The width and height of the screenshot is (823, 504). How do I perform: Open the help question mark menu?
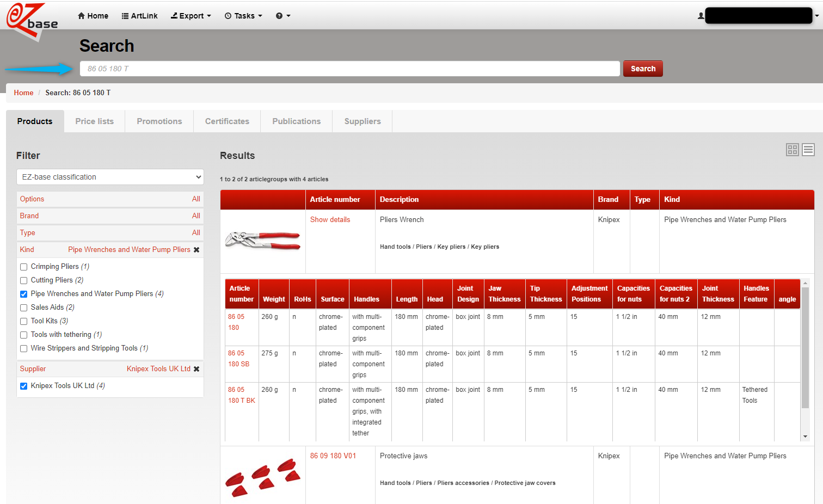click(x=283, y=16)
